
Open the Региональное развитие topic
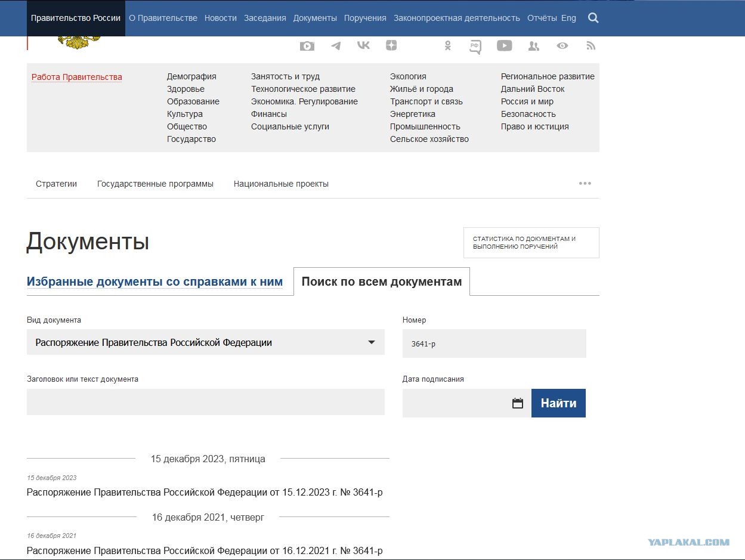[548, 76]
